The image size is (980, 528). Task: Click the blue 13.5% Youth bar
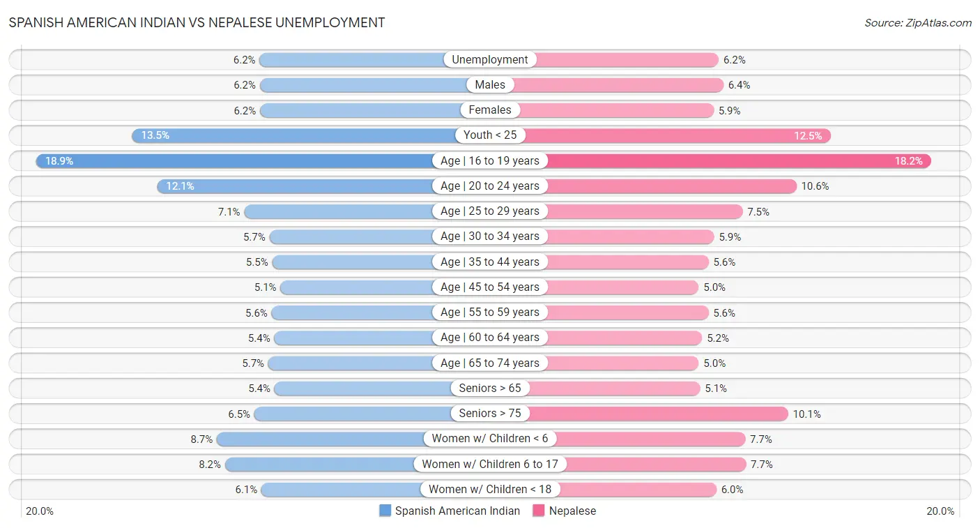coord(293,135)
